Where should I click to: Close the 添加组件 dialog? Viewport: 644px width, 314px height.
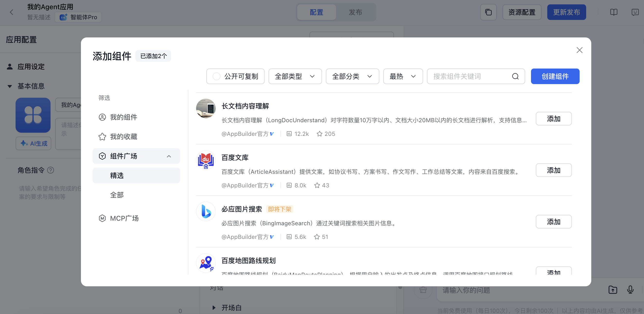pos(579,50)
